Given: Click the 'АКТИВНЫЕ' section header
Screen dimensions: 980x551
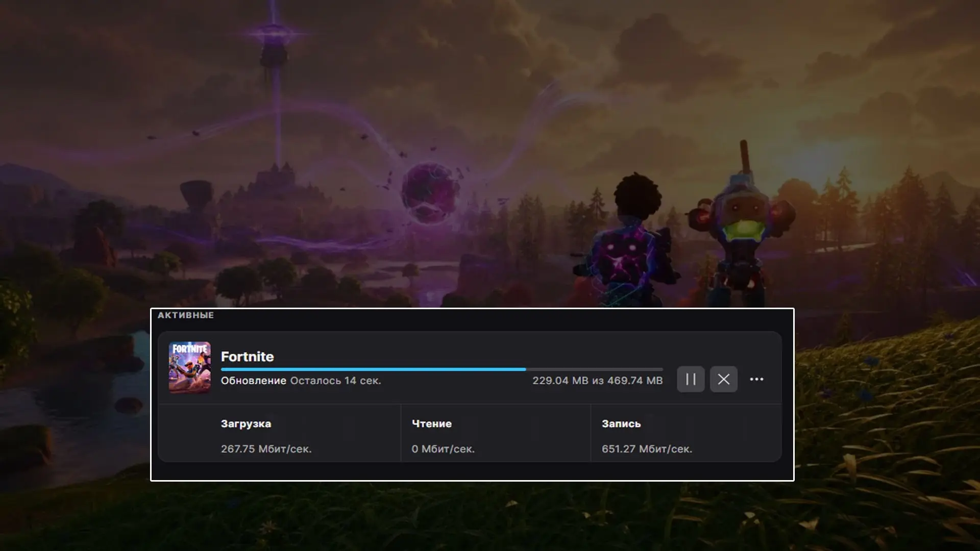Looking at the screenshot, I should tap(186, 315).
